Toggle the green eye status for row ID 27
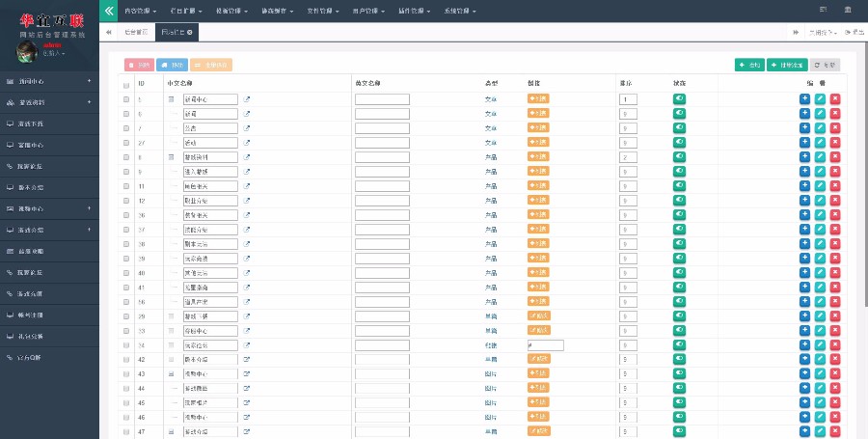 [x=679, y=142]
